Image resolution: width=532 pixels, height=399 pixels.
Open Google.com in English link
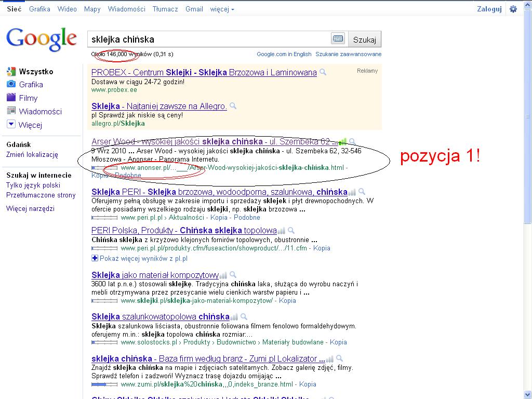[x=284, y=54]
